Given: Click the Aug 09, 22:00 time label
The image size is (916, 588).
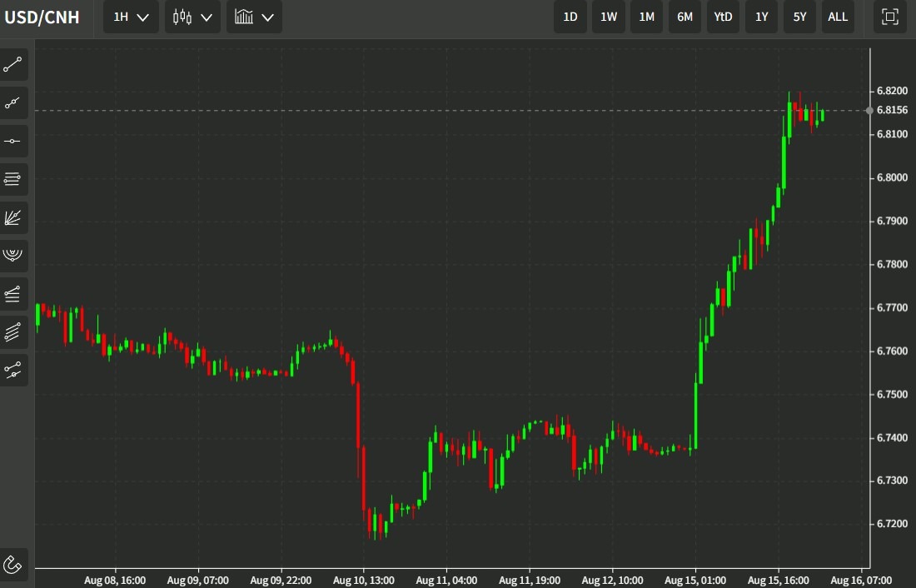Looking at the screenshot, I should point(281,581).
